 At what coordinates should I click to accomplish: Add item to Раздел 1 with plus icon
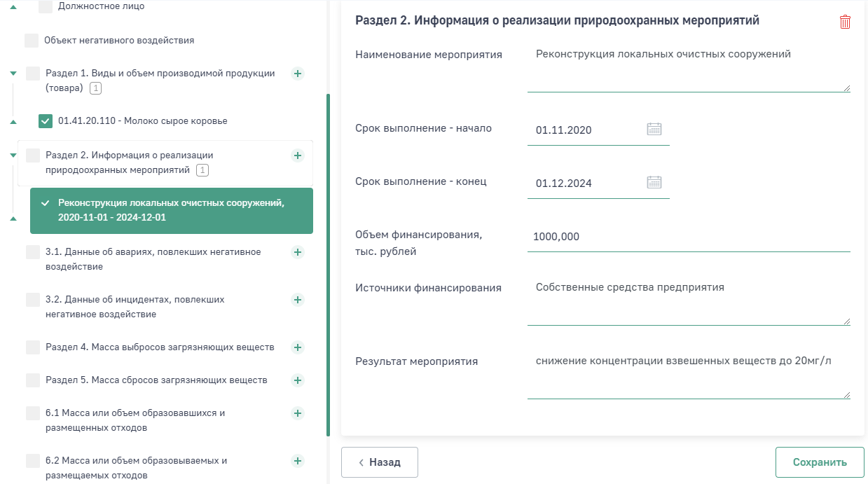[297, 74]
